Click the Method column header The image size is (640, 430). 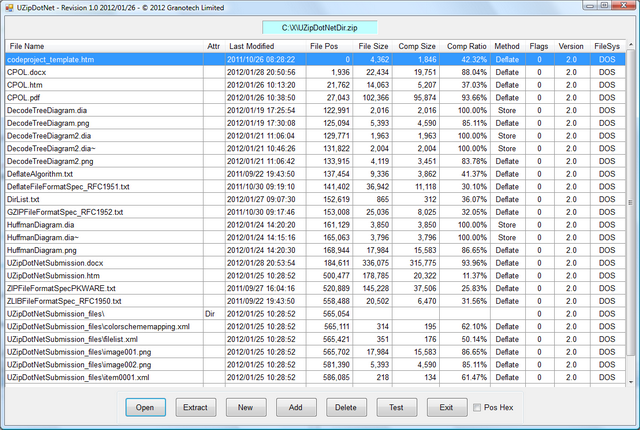(x=507, y=46)
